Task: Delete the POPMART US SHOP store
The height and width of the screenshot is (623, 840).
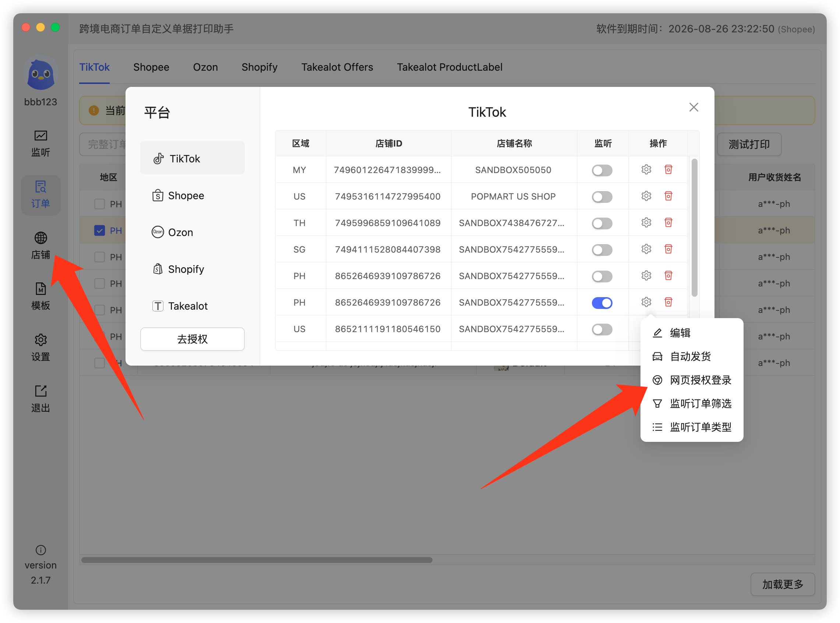Action: click(668, 196)
